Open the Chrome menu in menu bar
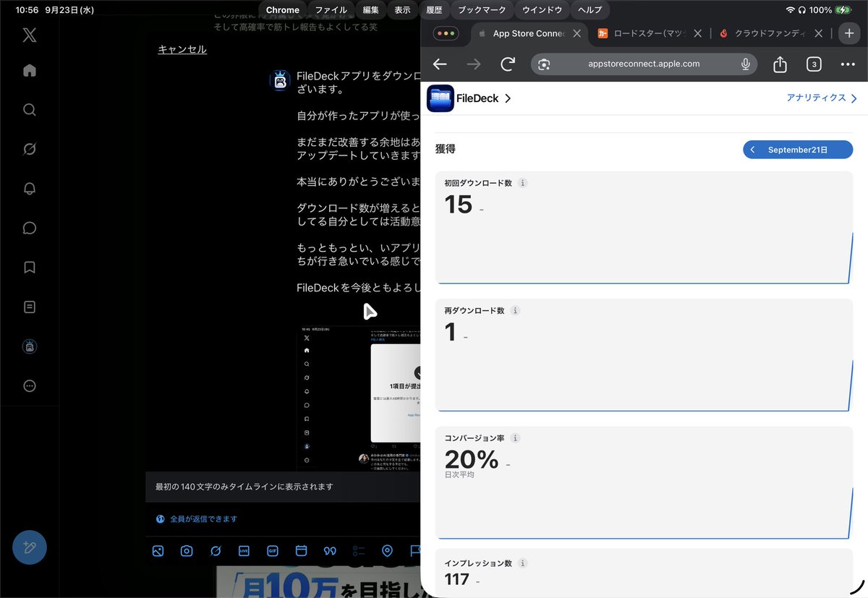The width and height of the screenshot is (868, 598). point(283,10)
